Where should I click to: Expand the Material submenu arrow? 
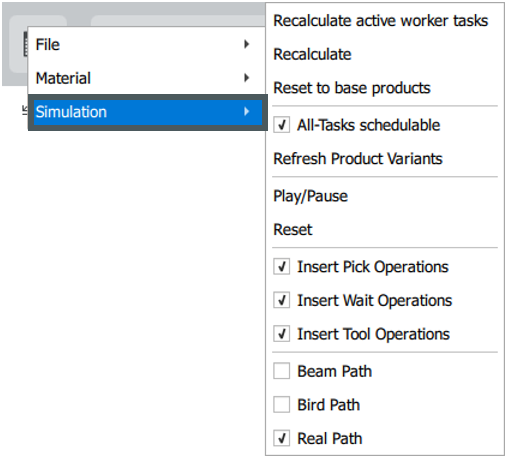click(246, 78)
